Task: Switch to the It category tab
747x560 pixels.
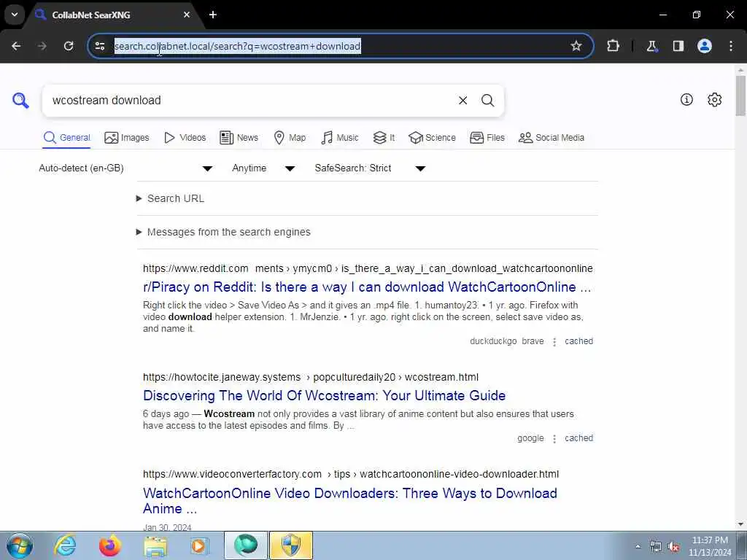Action: [384, 138]
